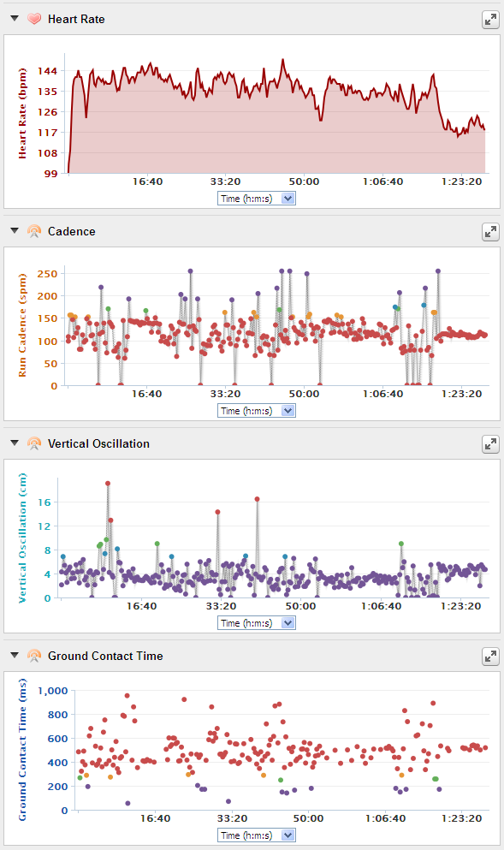The image size is (504, 850).
Task: Click the 144 value on heart rate axis
Action: 47,71
